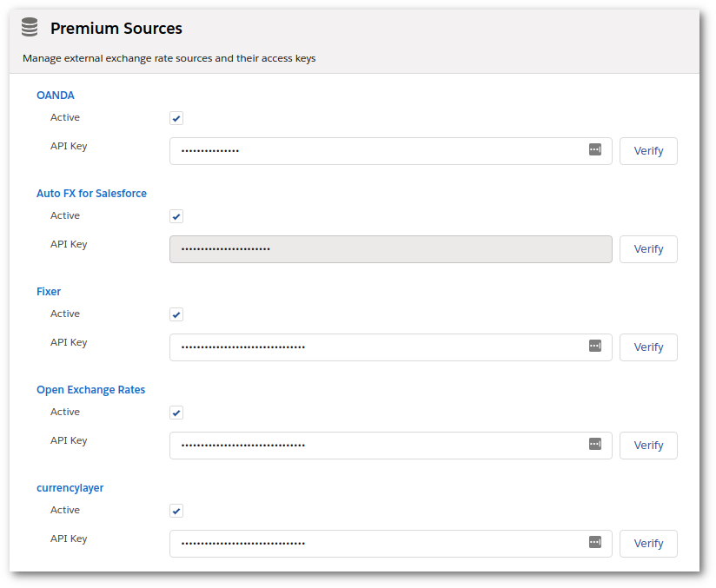Click Verify for the currencylayer API key
This screenshot has width=716, height=588.
coord(648,544)
